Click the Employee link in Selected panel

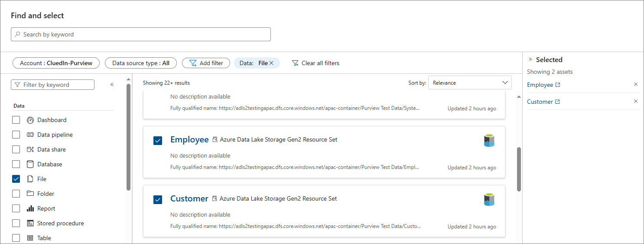coord(540,85)
